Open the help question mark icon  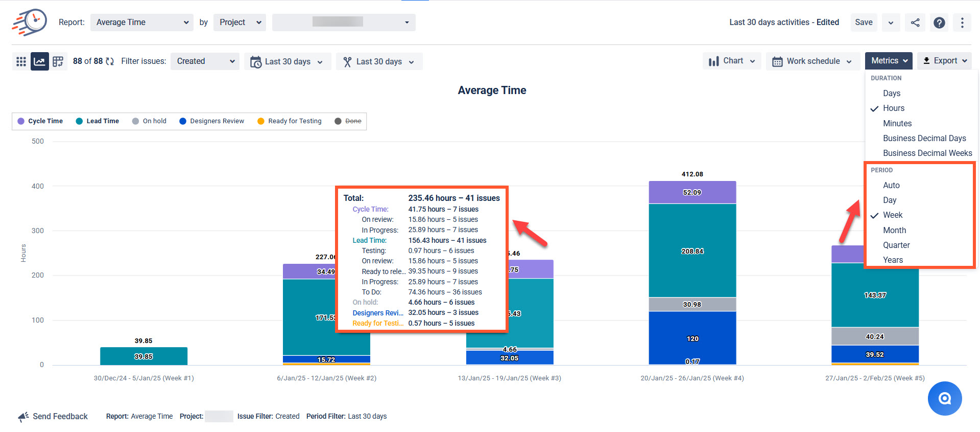939,22
